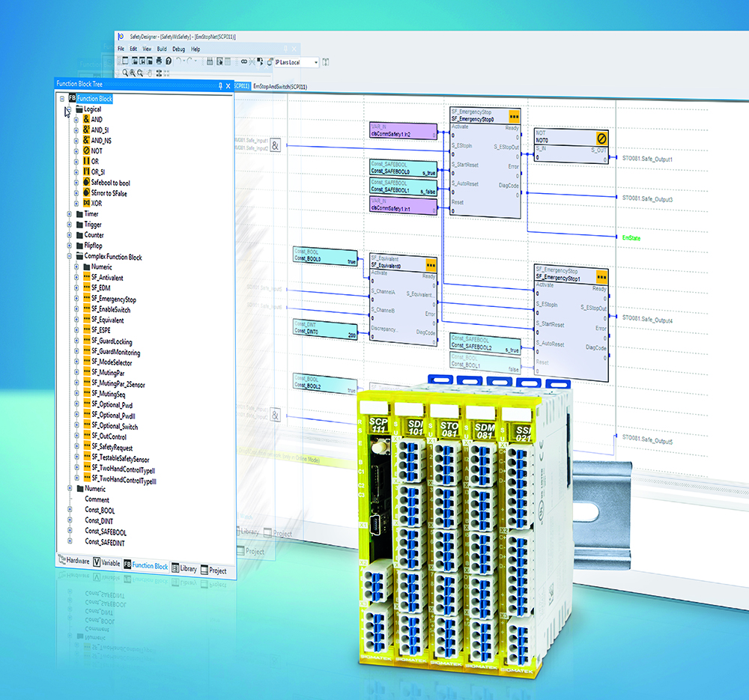Select the AND_SI block icon
Image resolution: width=749 pixels, height=700 pixels.
[86, 130]
